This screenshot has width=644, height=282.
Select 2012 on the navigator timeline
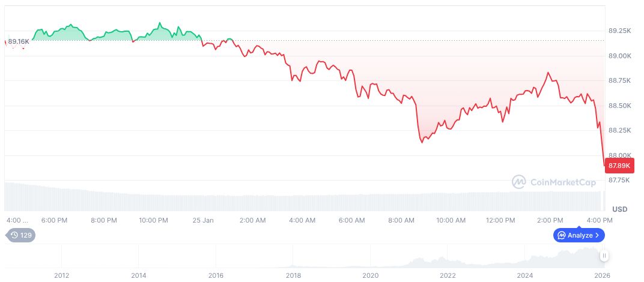coord(61,275)
